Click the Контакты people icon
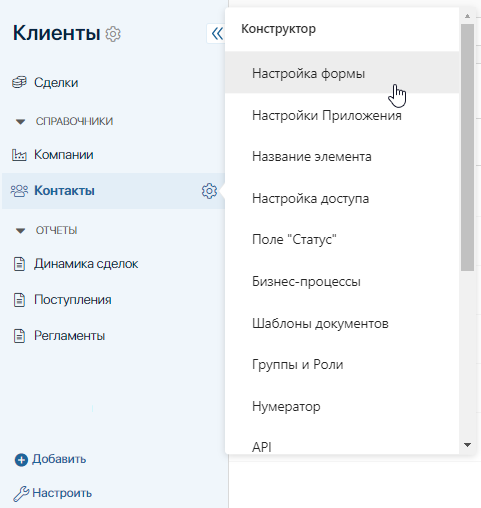 point(19,191)
